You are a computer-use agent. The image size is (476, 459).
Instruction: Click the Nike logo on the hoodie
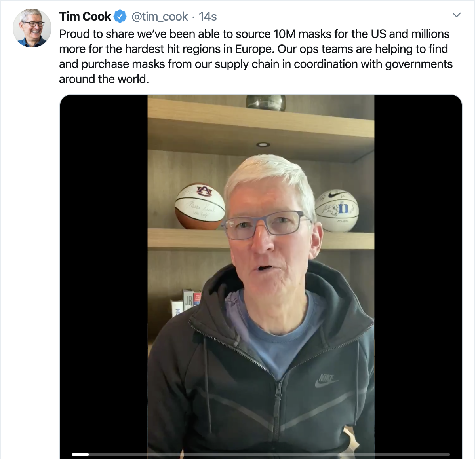click(327, 380)
